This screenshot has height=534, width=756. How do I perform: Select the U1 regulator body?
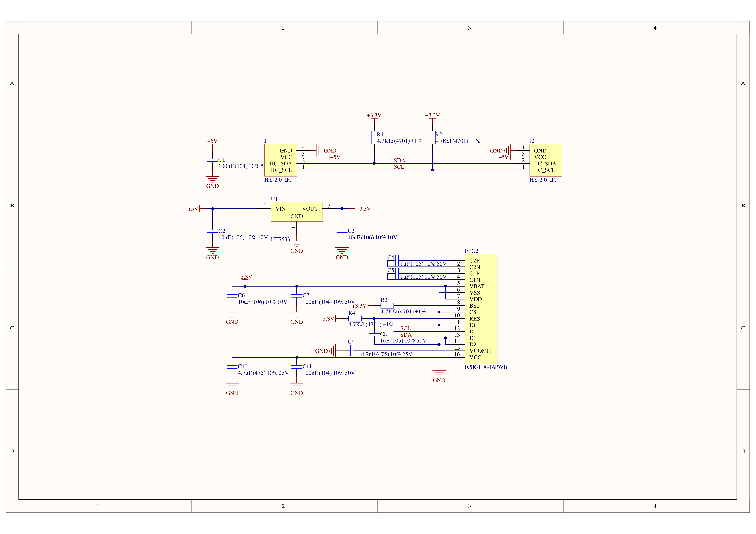pos(297,212)
